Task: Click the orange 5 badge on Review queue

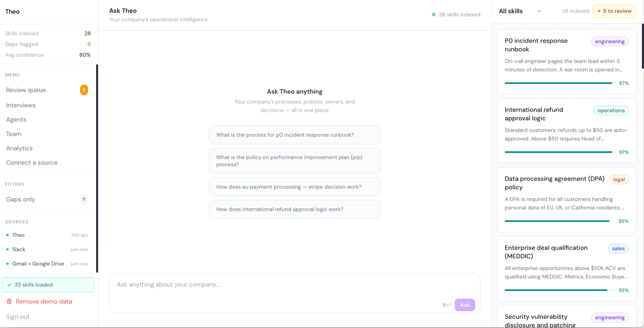Action: [84, 90]
